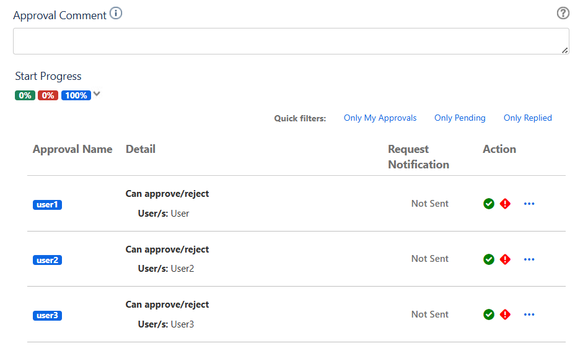Viewport: 588px width, 364px height.
Task: Click the info icon beside Approval Comment
Action: tap(116, 14)
